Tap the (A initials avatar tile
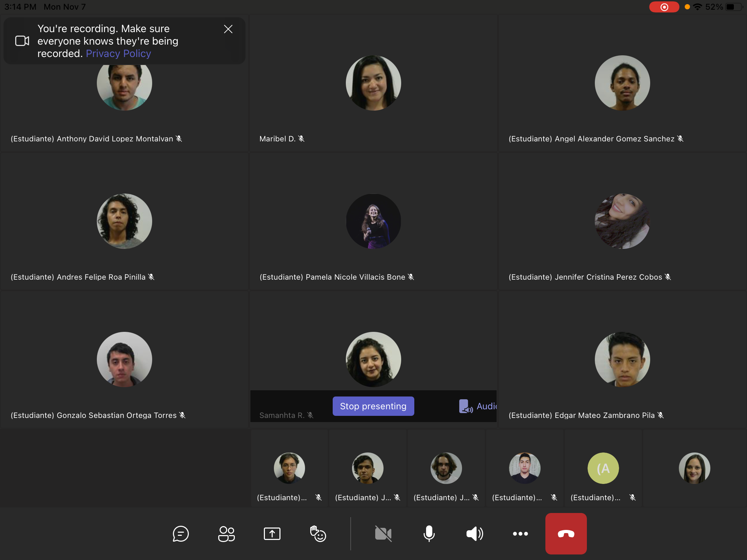This screenshot has width=747, height=560. coord(603,468)
